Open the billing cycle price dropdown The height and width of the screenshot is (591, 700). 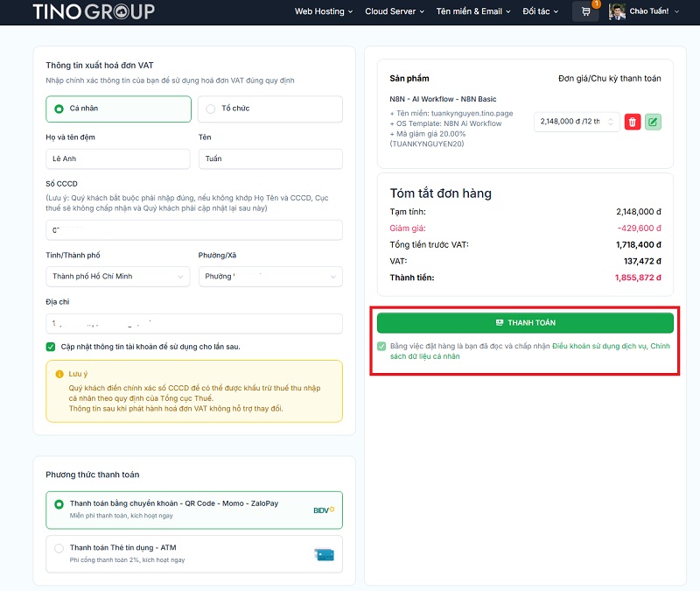pyautogui.click(x=576, y=122)
